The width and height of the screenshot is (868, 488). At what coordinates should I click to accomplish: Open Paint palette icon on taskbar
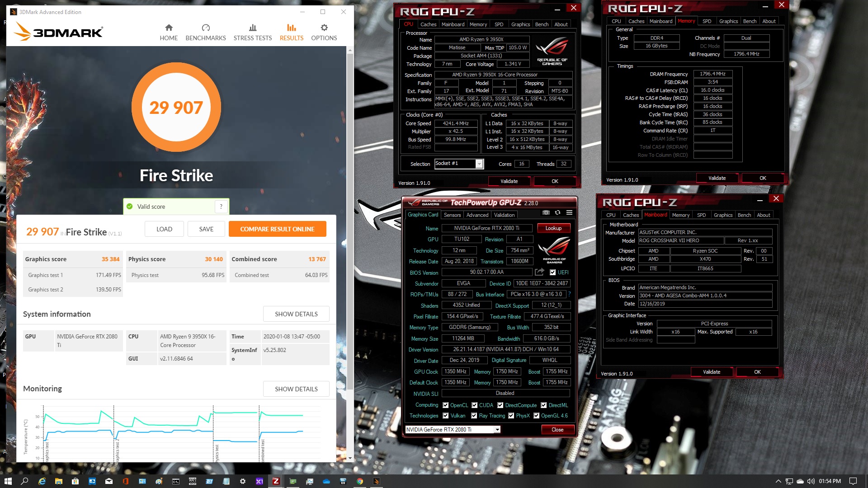(159, 481)
